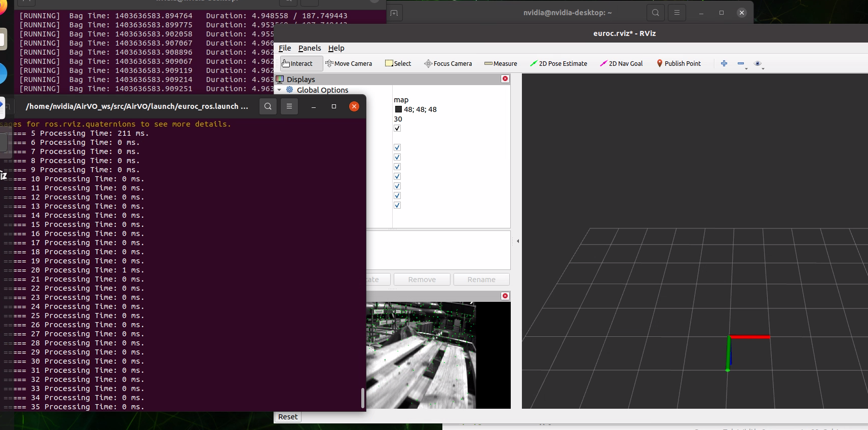Collapse side panel via arrow handle left of 3D view

(518, 241)
